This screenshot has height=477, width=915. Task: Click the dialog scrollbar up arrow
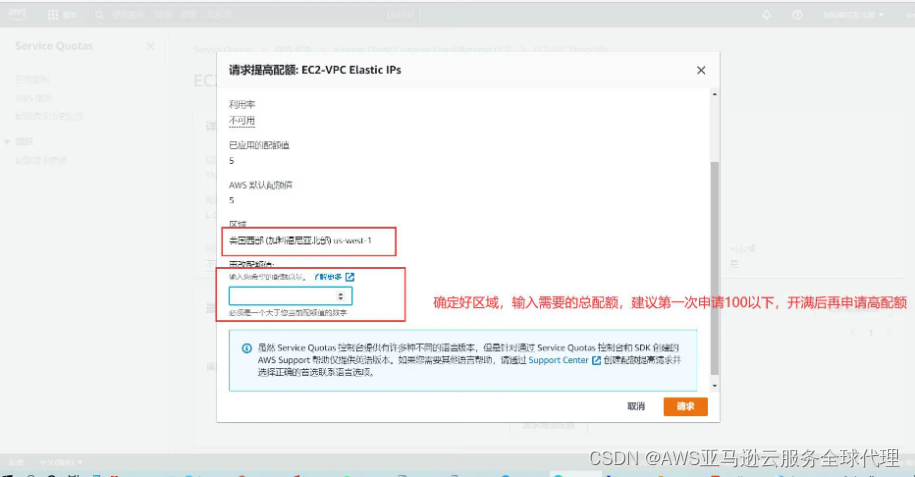[714, 95]
